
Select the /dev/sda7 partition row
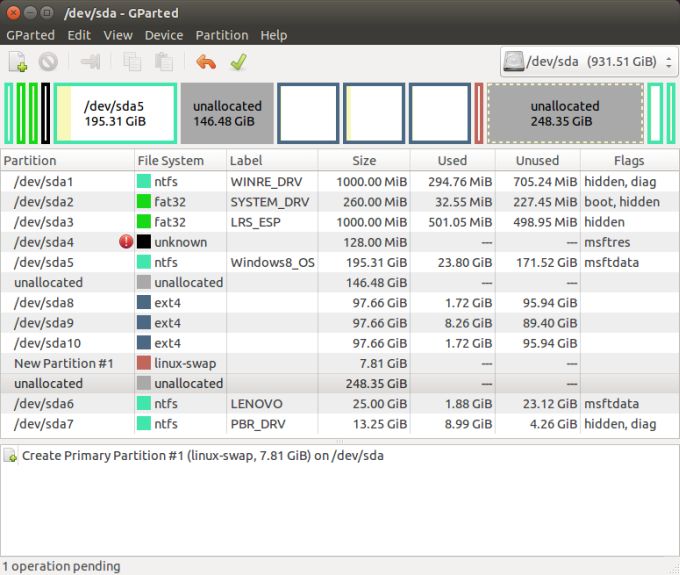click(x=340, y=424)
